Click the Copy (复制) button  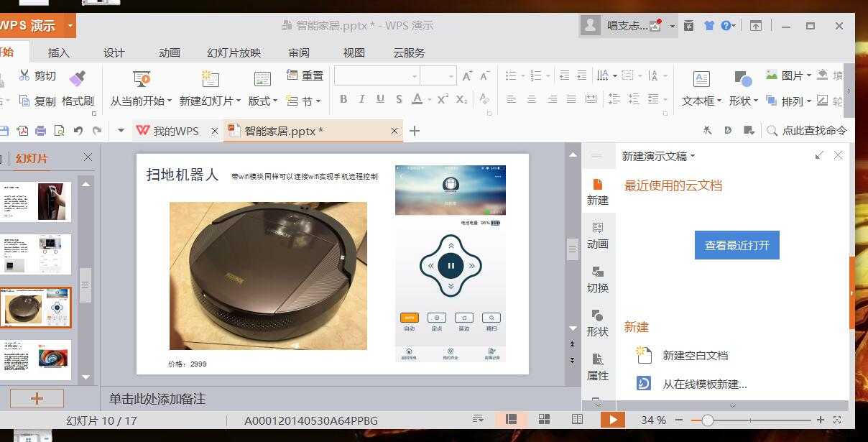coord(37,101)
